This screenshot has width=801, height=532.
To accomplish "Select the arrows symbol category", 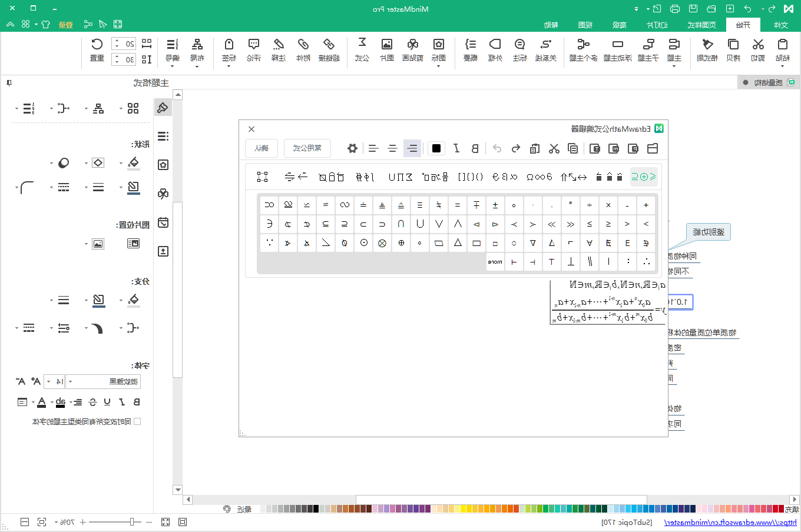I will pos(573,177).
